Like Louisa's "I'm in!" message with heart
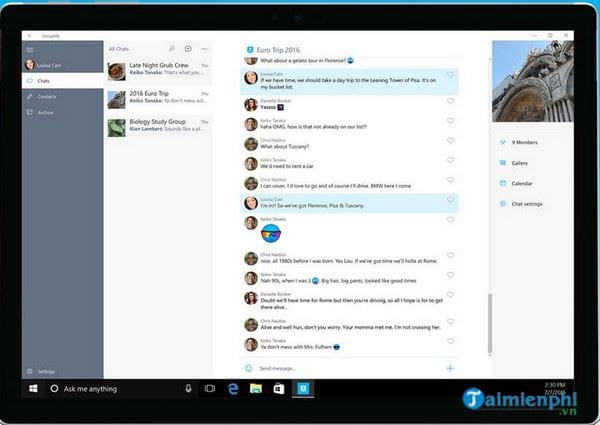600x425 pixels. coord(450,201)
